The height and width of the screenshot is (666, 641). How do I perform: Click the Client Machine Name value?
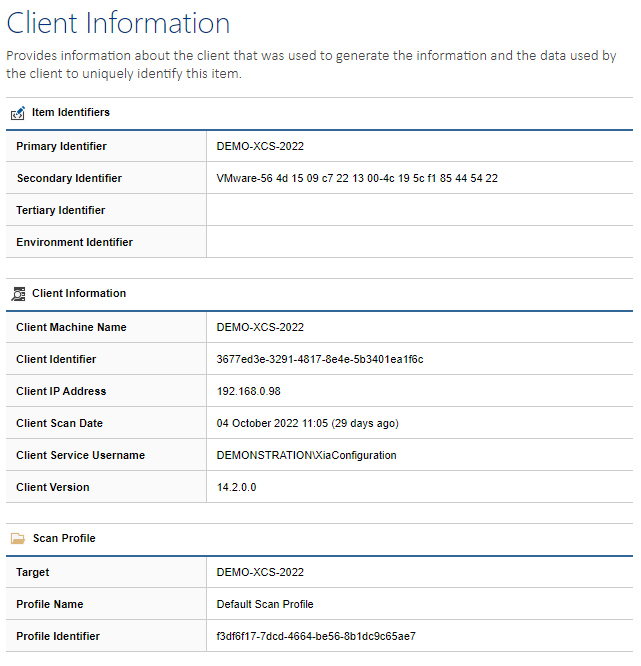[x=260, y=327]
